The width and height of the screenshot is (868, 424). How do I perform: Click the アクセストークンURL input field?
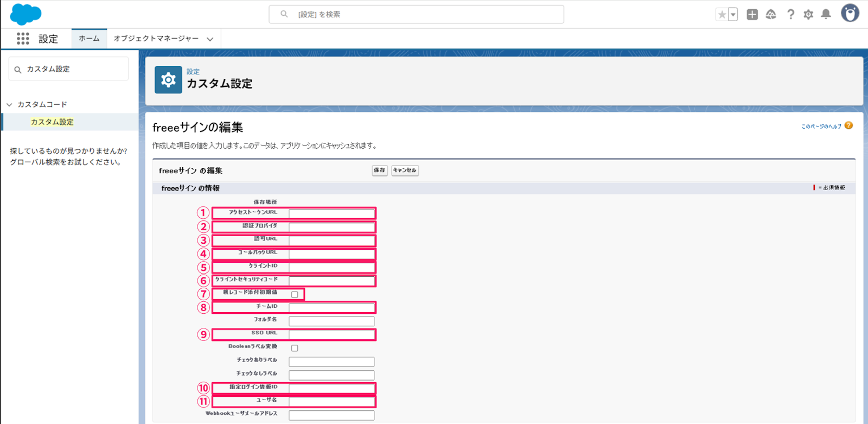[x=331, y=213]
